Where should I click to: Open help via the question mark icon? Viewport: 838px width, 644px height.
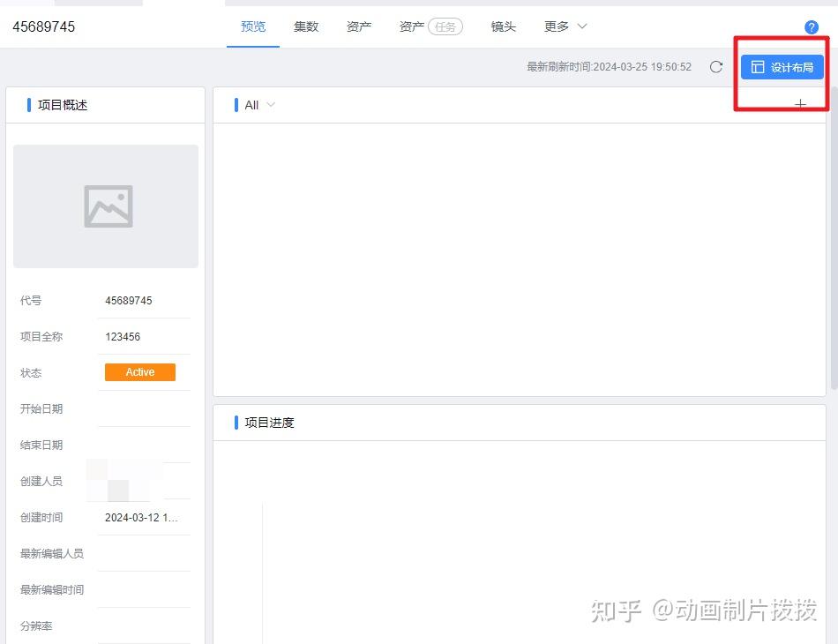[811, 26]
